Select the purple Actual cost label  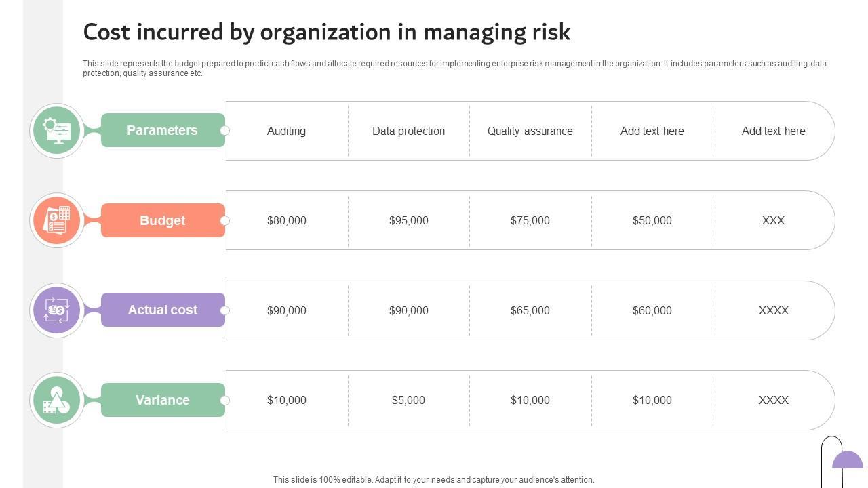tap(163, 310)
